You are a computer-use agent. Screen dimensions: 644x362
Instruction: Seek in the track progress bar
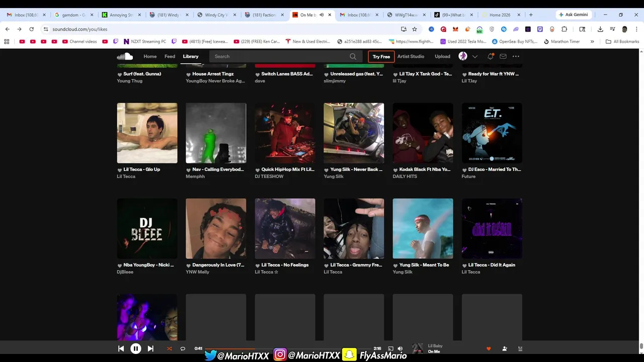click(x=287, y=348)
